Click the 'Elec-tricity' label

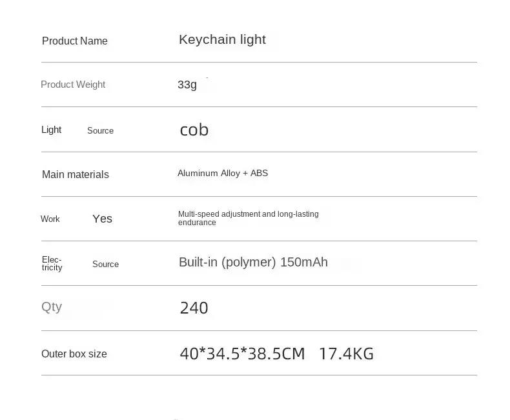click(x=52, y=263)
